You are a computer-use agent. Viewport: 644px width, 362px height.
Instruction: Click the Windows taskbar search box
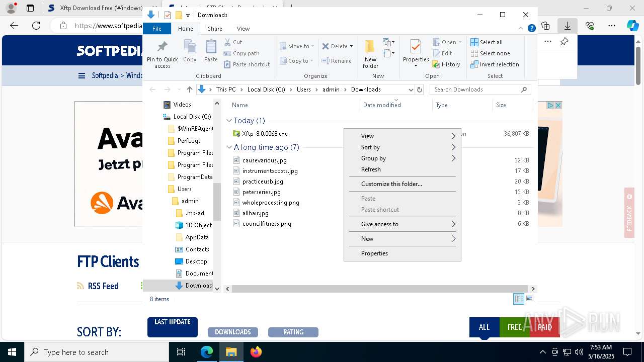[97, 352]
